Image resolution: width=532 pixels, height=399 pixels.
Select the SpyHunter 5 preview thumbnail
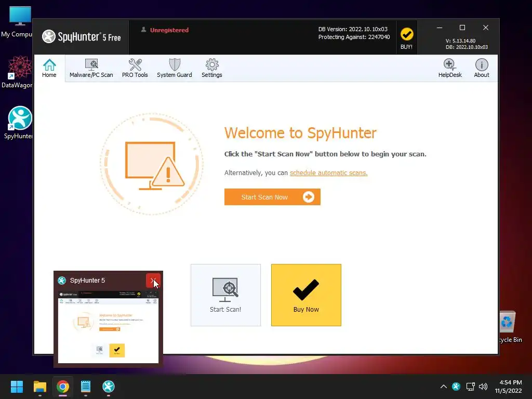click(108, 327)
